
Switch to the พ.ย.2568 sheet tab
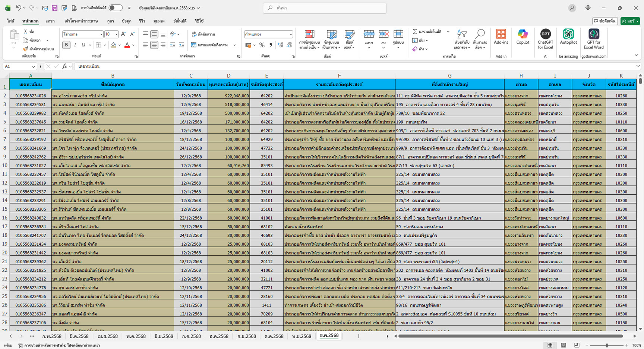click(301, 336)
